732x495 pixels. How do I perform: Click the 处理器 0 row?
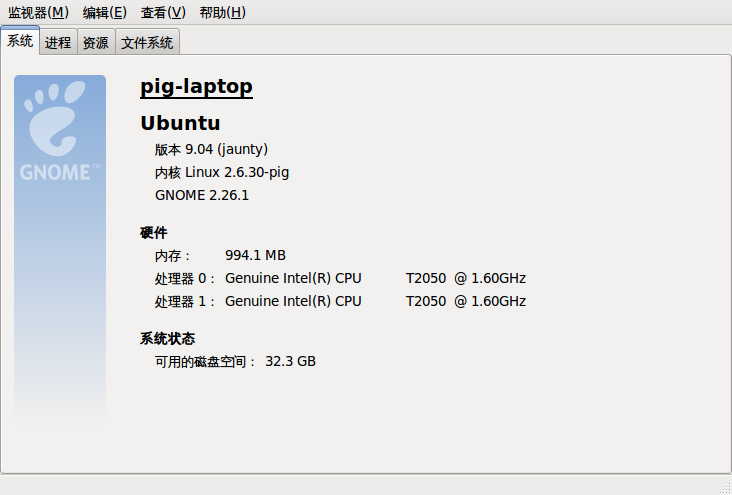pos(340,279)
